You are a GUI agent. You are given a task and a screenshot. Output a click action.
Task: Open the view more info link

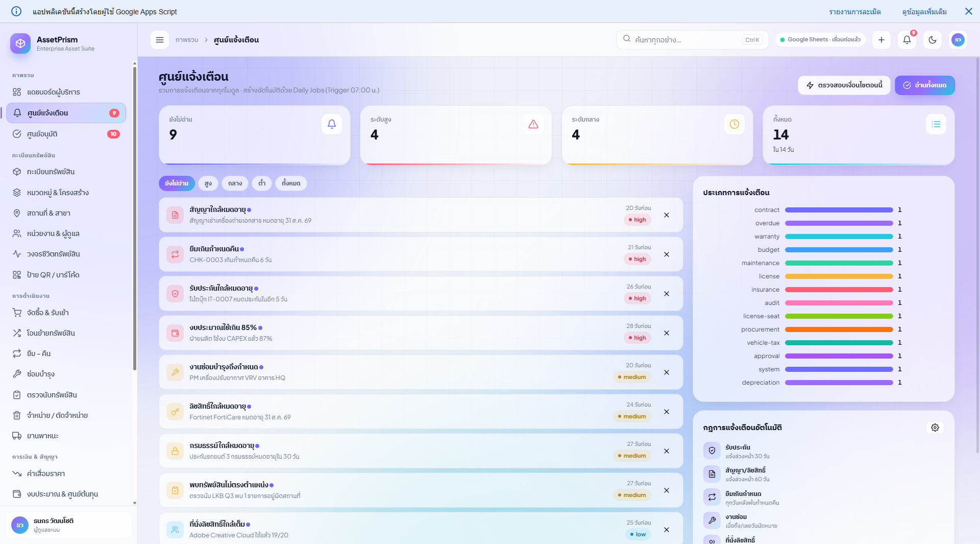click(924, 12)
